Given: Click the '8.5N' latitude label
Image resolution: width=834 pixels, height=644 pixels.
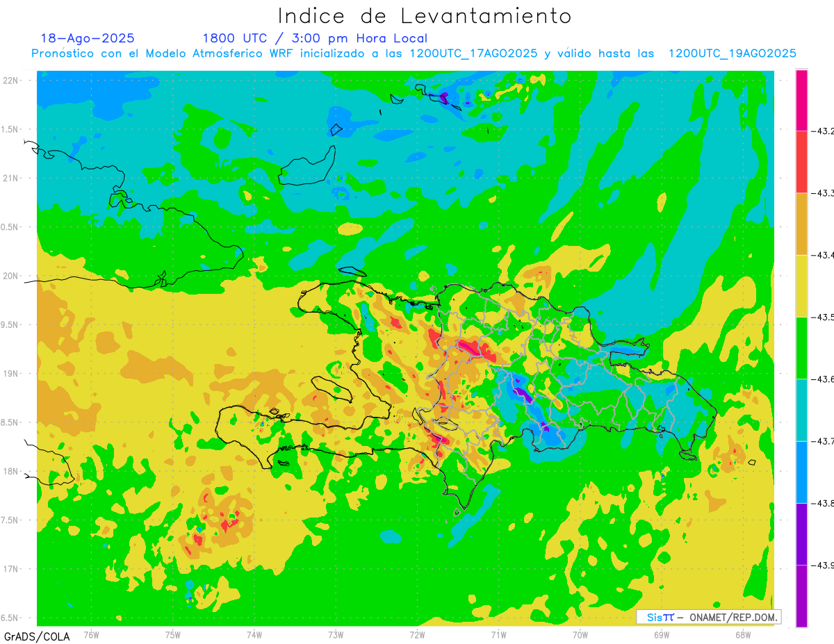Looking at the screenshot, I should 10,422.
